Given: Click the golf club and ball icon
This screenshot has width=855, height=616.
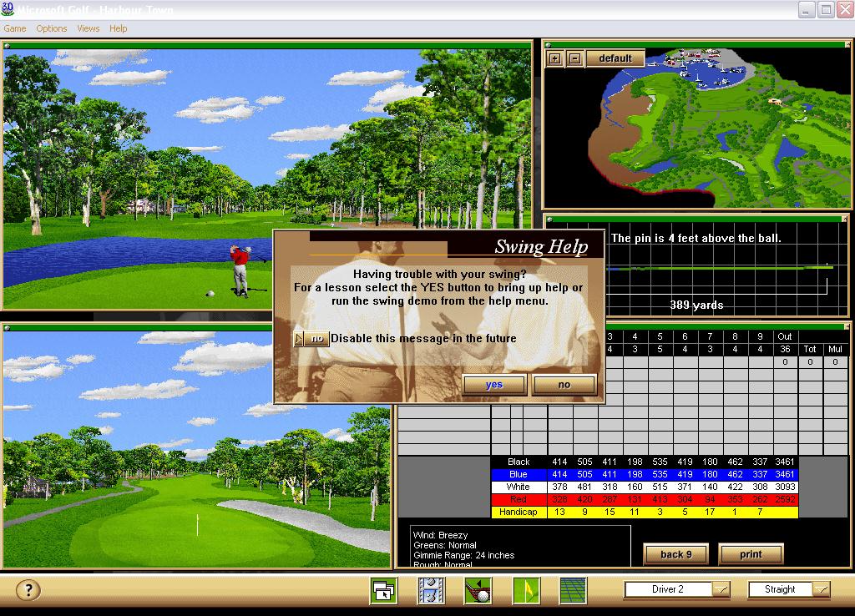Looking at the screenshot, I should (x=478, y=591).
